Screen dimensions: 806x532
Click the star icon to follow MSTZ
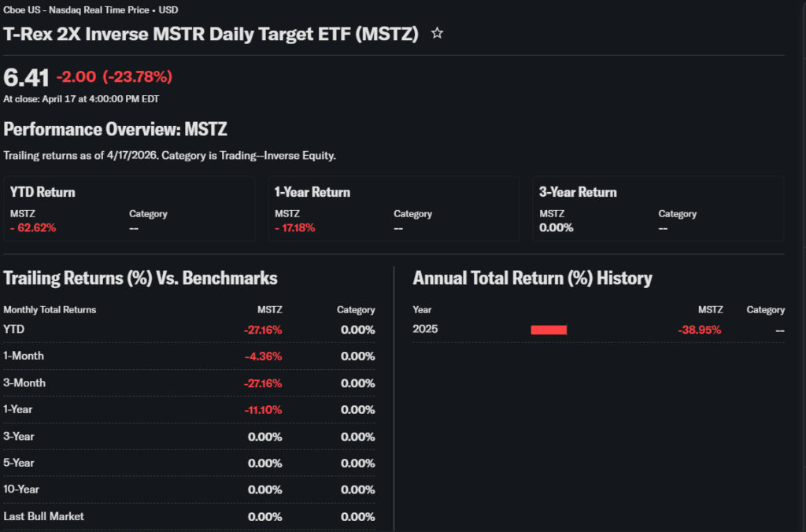click(438, 34)
